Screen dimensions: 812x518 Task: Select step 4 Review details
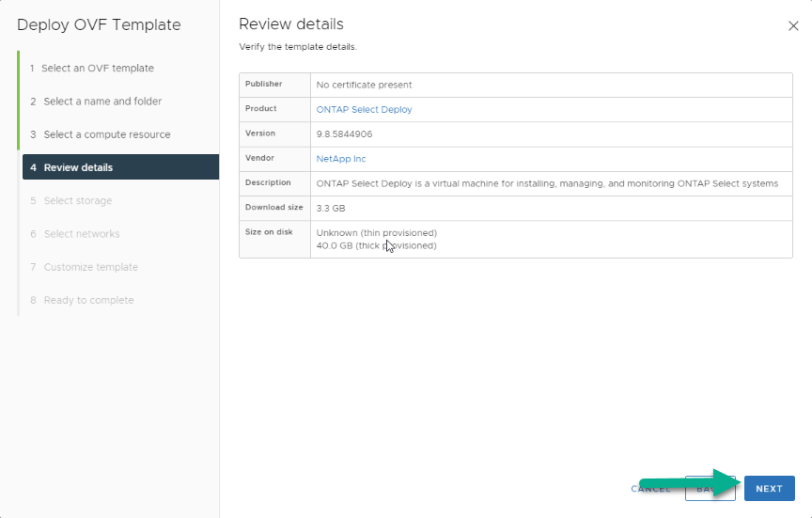[120, 167]
